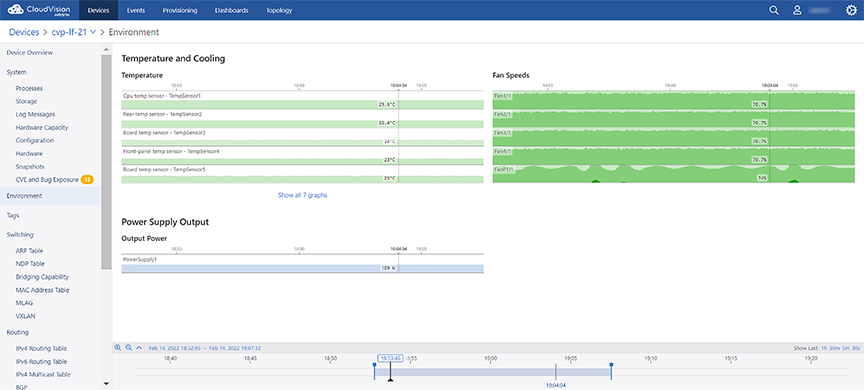Image resolution: width=864 pixels, height=390 pixels.
Task: Click the orange 12 badge on CVE exposure
Action: 87,180
